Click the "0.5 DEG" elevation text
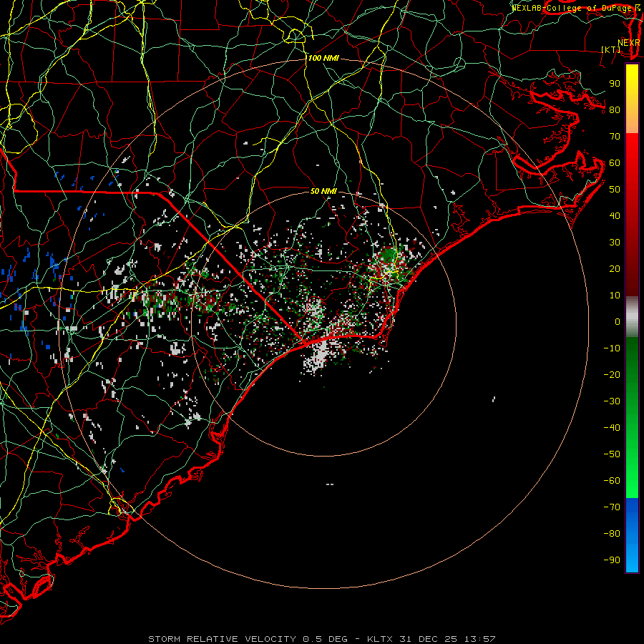The width and height of the screenshot is (644, 644). pos(326,639)
